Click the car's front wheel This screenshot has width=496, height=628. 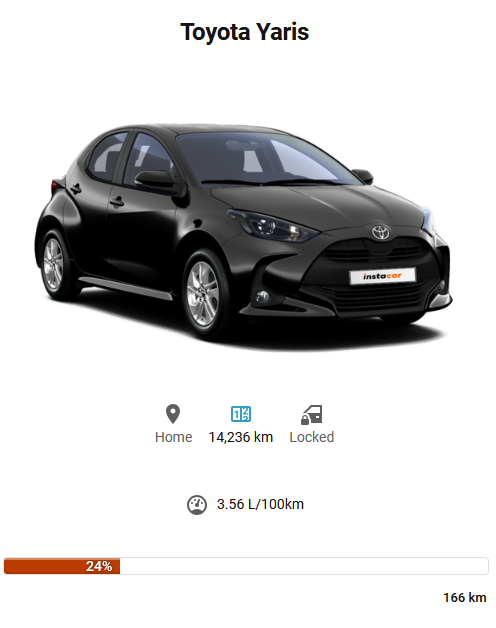point(203,293)
